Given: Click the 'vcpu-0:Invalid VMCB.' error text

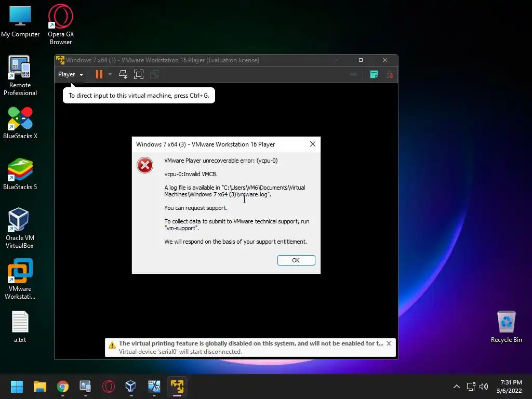Looking at the screenshot, I should coord(191,174).
